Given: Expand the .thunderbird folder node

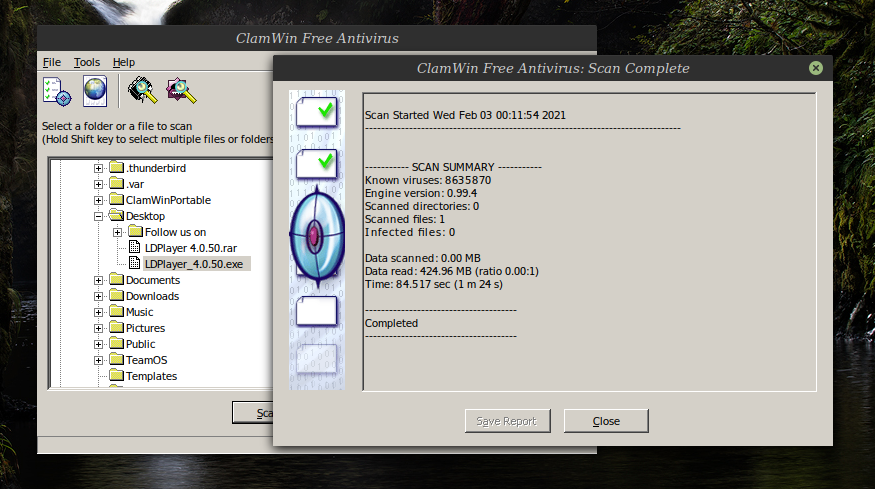Looking at the screenshot, I should pos(98,168).
